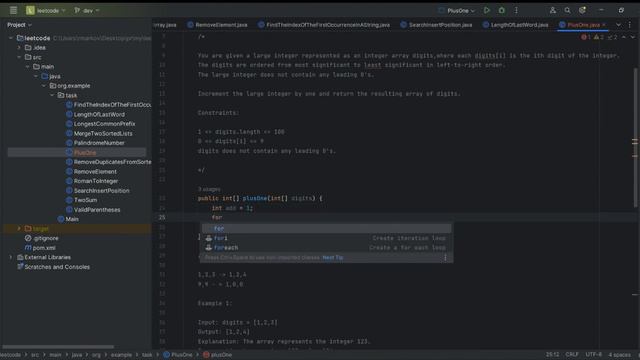Image resolution: width=640 pixels, height=360 pixels.
Task: Go to next highlighted problem arrow
Action: click(x=633, y=37)
